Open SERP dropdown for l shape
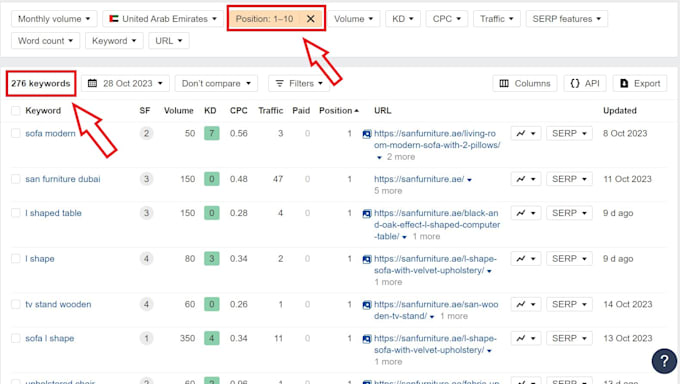This screenshot has height=384, width=680. [569, 259]
